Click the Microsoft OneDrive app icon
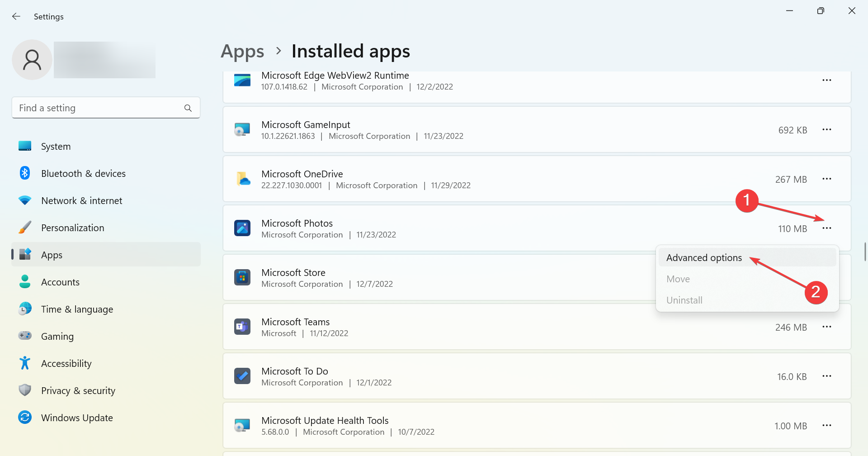 pyautogui.click(x=243, y=179)
